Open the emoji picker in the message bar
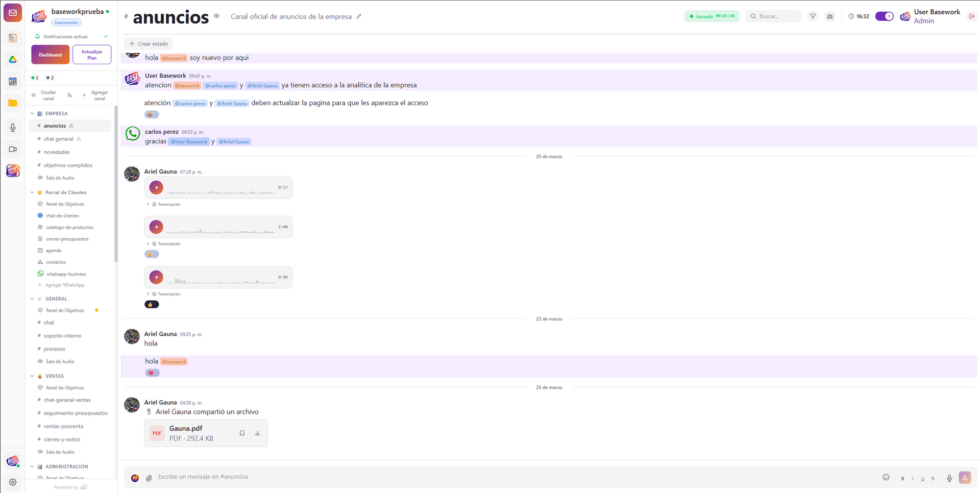This screenshot has width=980, height=493. click(886, 477)
